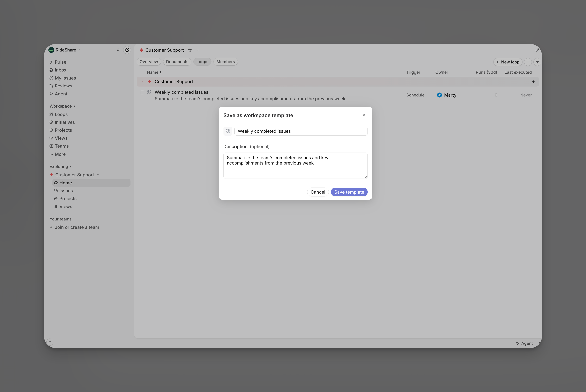Screen dimensions: 586x392
Task: Click the compose new issue icon
Action: click(127, 50)
